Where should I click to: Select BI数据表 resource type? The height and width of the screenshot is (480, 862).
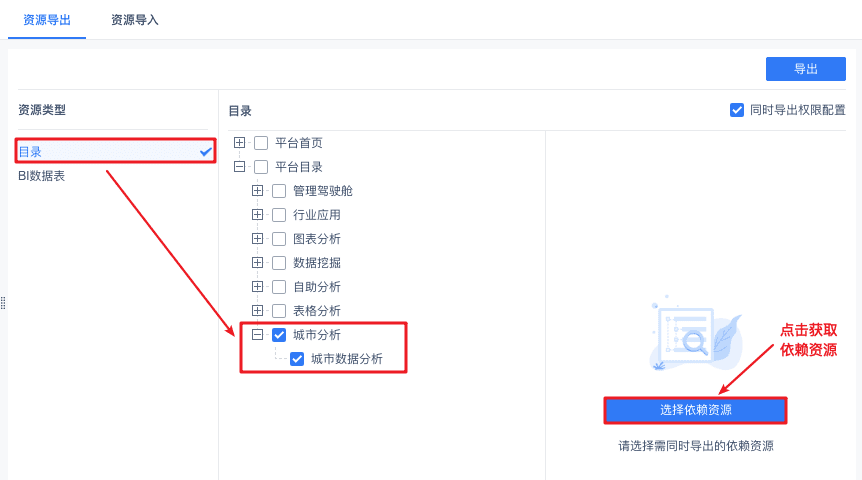[42, 176]
